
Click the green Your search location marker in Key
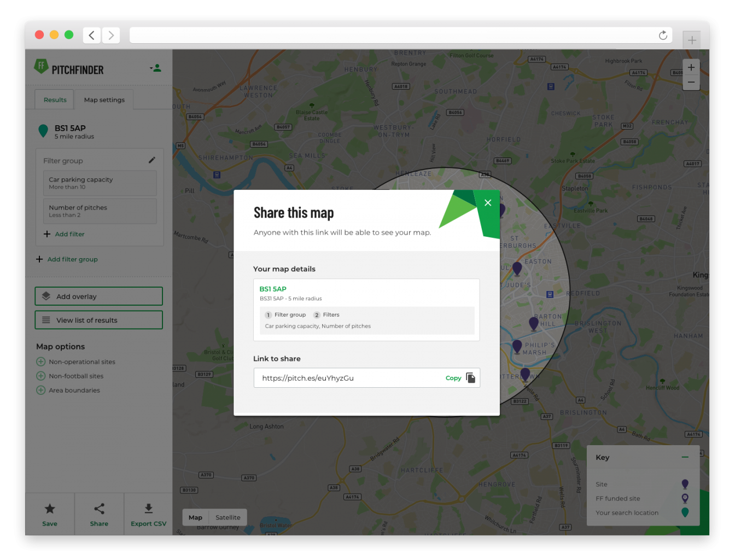(685, 512)
